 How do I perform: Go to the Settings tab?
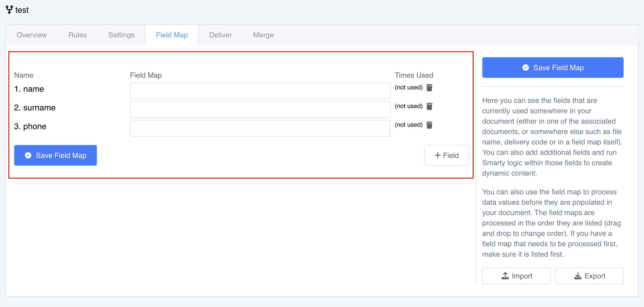[x=121, y=35]
